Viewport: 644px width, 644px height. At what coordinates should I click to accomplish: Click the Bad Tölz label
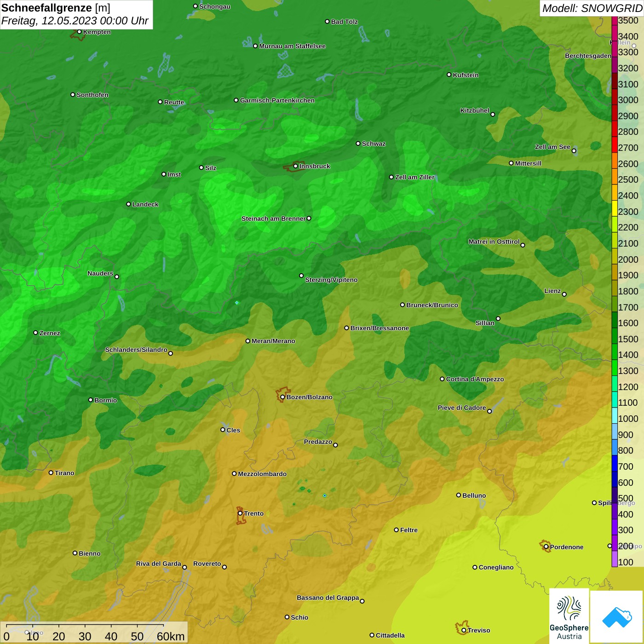(x=345, y=22)
